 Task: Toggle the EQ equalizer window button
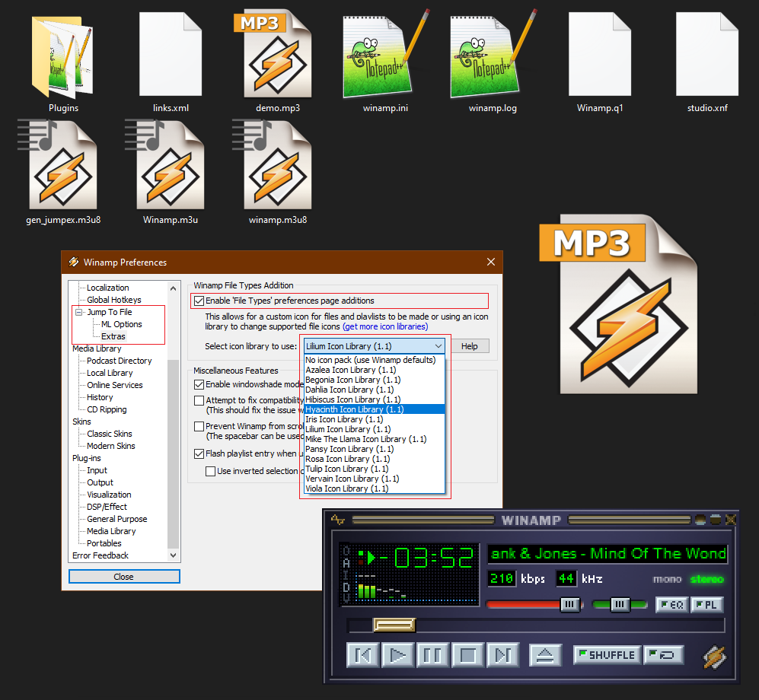[x=672, y=605]
